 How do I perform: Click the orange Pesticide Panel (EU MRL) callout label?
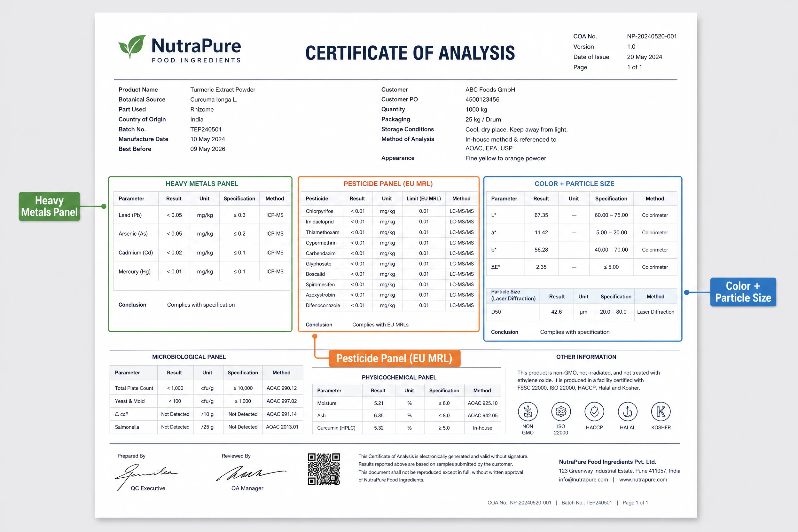click(x=394, y=358)
